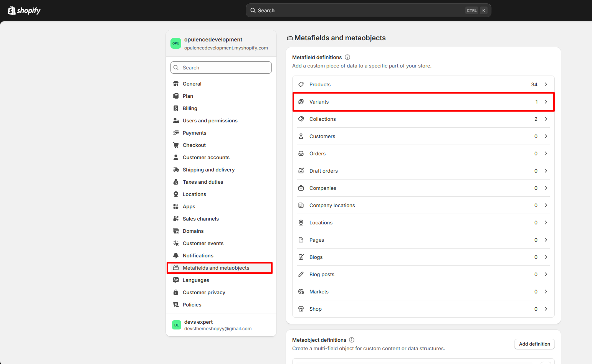Expand the Customers row chevron
The height and width of the screenshot is (364, 592).
(546, 136)
